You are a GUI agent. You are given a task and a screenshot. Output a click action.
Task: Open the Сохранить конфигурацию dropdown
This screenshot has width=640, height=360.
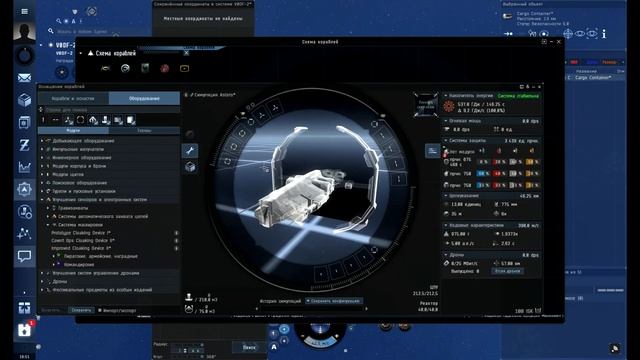pyautogui.click(x=333, y=301)
